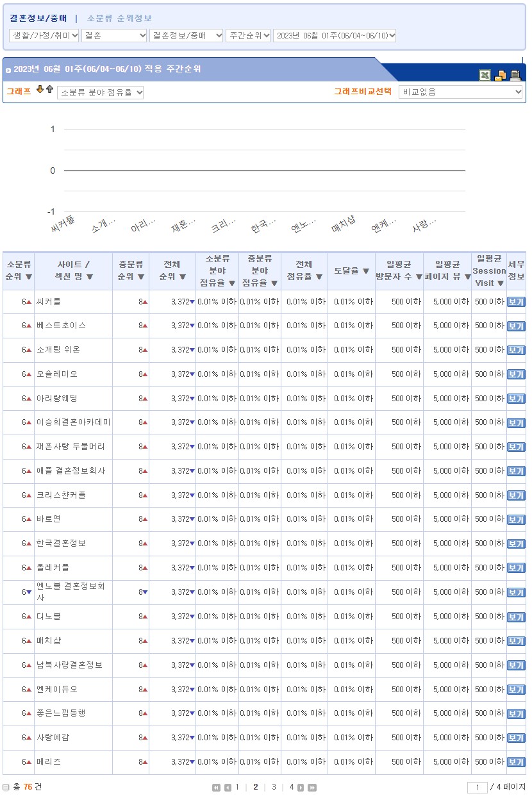Switch to 소분류 순위정보 tab
Screen dimensions: 532x805
point(119,19)
